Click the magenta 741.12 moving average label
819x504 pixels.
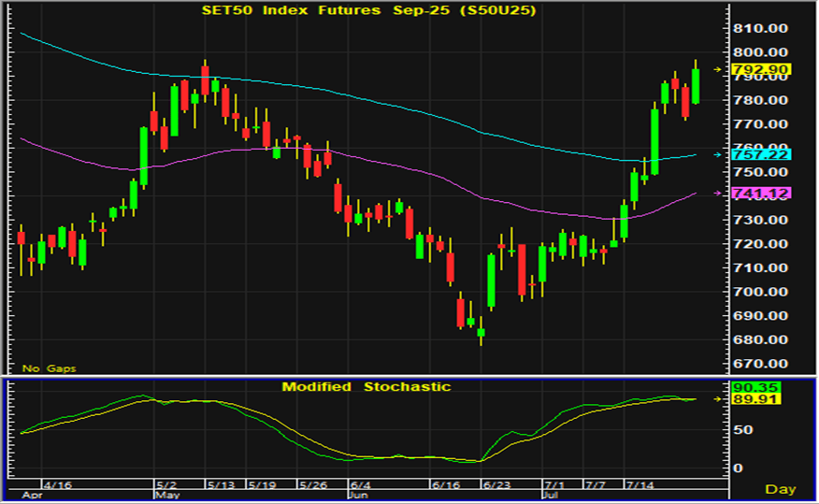pos(762,193)
